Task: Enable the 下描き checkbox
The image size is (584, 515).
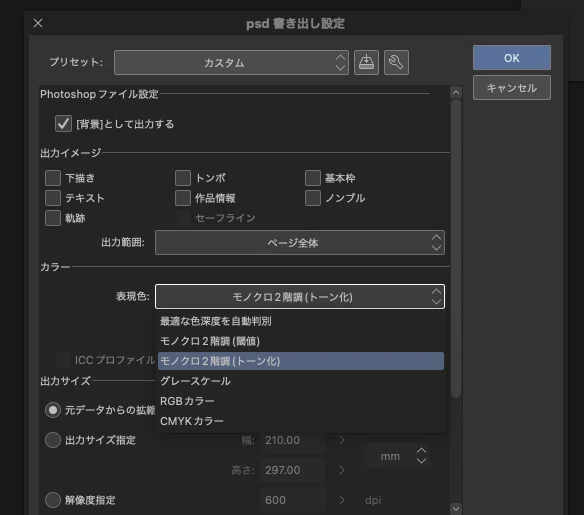Action: [53, 178]
